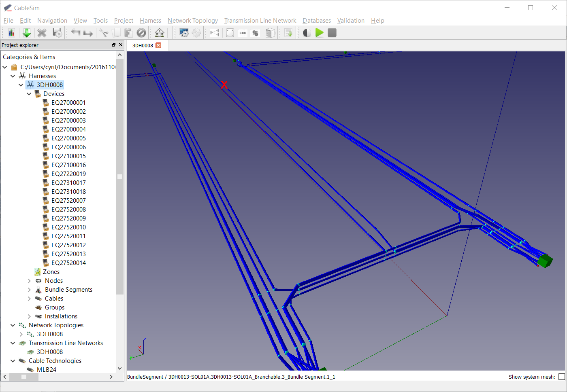Click the green connector block in 3D view
The width and height of the screenshot is (567, 392).
[x=545, y=261]
